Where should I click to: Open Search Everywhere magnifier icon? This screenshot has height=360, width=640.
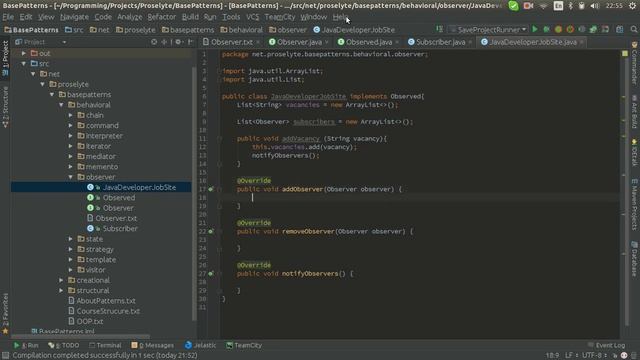(633, 29)
